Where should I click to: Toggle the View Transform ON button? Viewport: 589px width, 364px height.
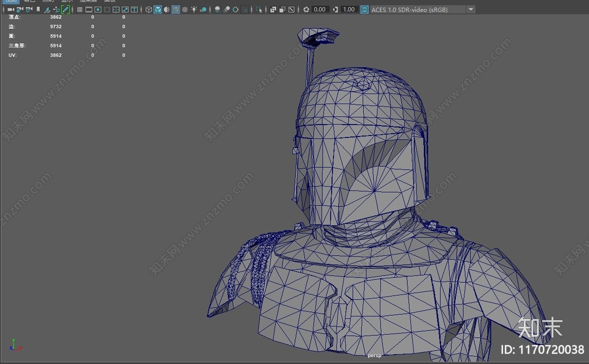tap(364, 10)
